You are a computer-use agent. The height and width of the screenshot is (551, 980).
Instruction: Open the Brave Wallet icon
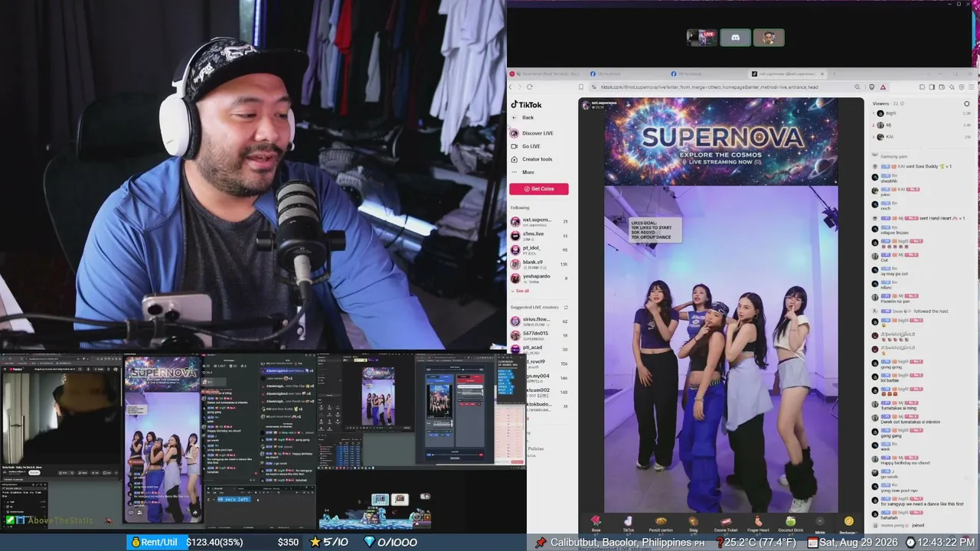pos(940,87)
